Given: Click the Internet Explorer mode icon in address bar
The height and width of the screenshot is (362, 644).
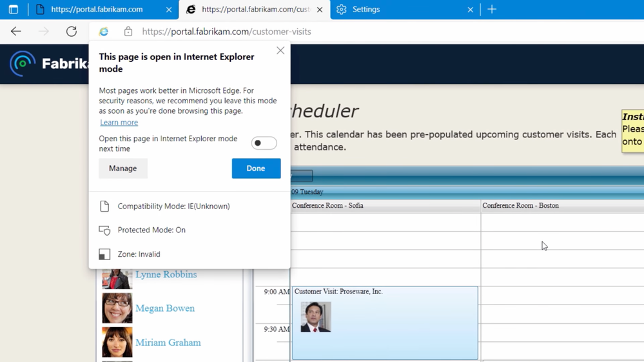Looking at the screenshot, I should tap(104, 32).
